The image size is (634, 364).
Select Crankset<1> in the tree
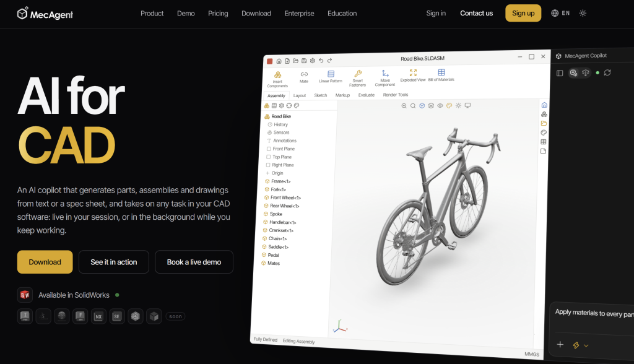coord(278,230)
